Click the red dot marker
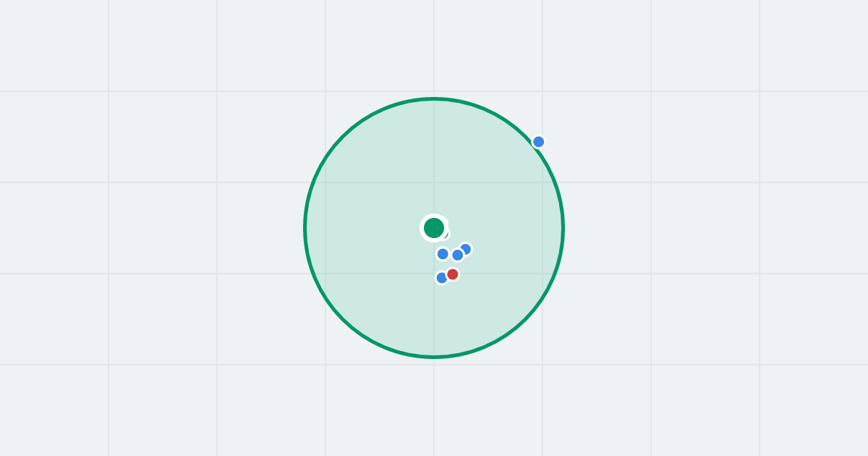Viewport: 868px width, 456px height. 453,274
